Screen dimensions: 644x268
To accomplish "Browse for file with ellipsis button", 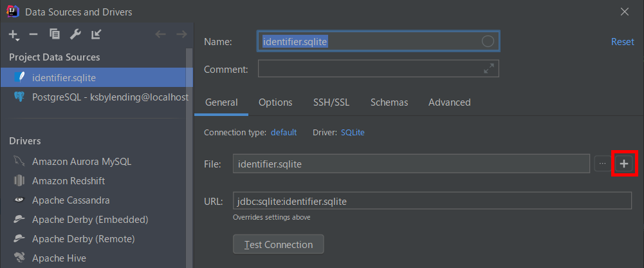I will [603, 164].
